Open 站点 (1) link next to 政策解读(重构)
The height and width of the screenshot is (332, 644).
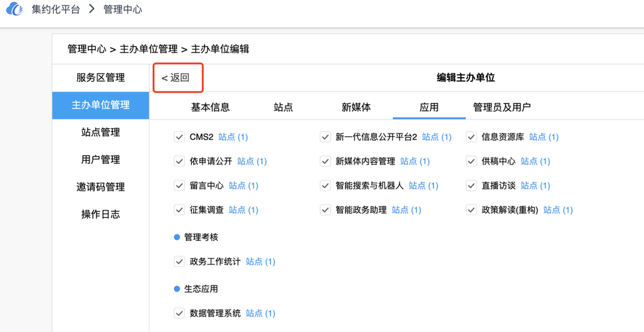(x=558, y=210)
